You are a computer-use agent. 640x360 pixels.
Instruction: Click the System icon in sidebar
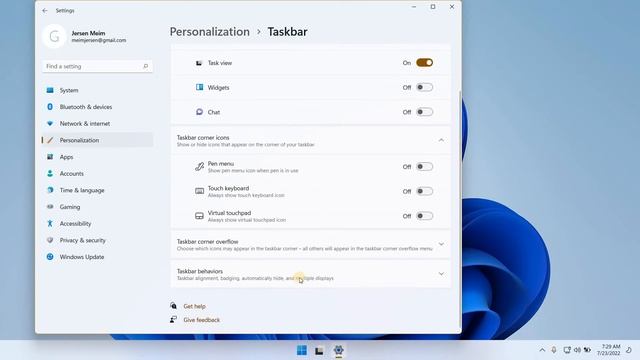click(50, 90)
